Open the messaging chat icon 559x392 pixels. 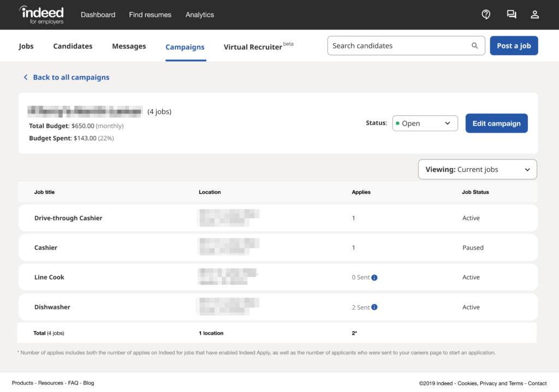point(511,15)
